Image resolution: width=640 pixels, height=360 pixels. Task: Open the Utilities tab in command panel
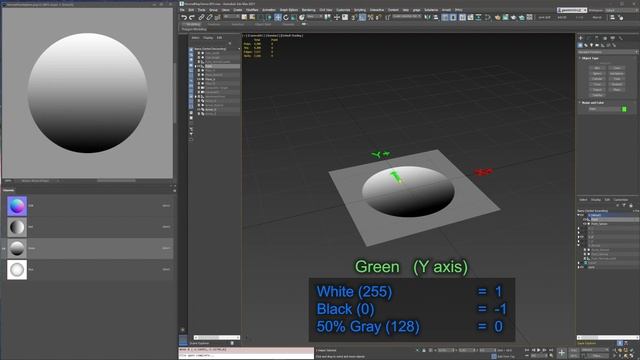point(620,38)
